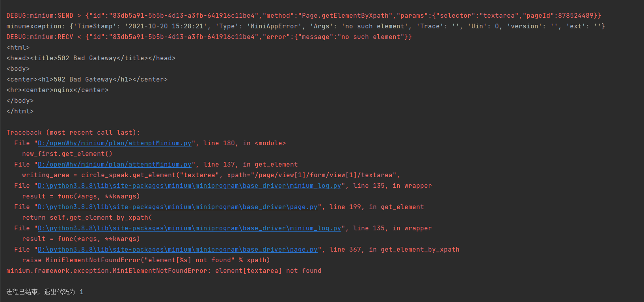Image resolution: width=644 pixels, height=302 pixels.
Task: Open page.py link for line 199
Action: coord(178,207)
